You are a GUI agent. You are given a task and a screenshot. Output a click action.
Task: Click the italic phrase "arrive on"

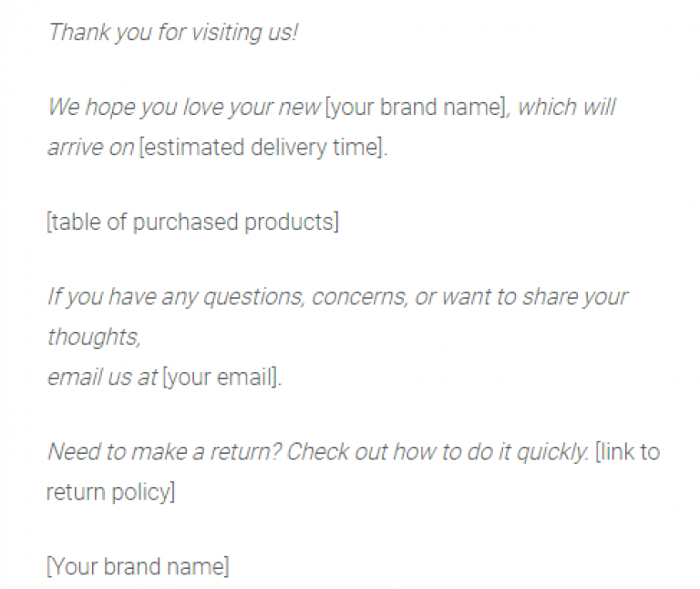89,147
